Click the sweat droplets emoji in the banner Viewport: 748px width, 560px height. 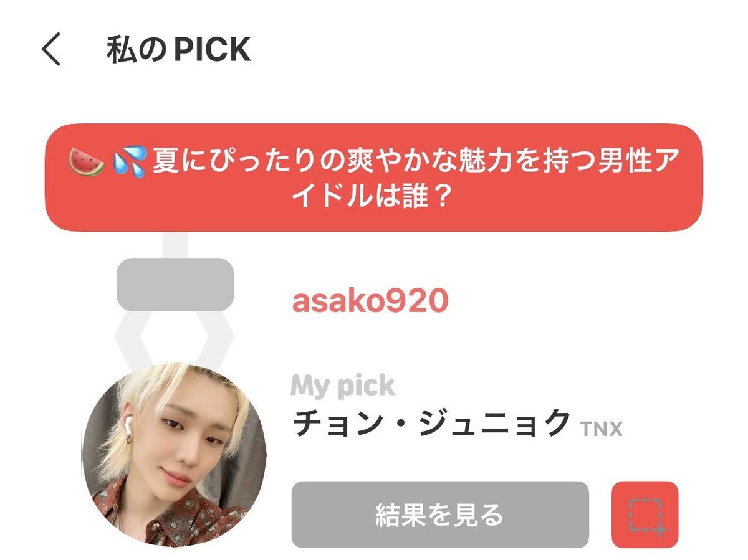(130, 161)
